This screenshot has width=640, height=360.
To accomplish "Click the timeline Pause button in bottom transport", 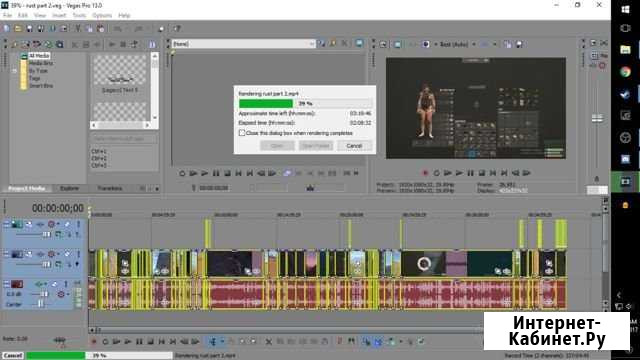I will click(139, 342).
